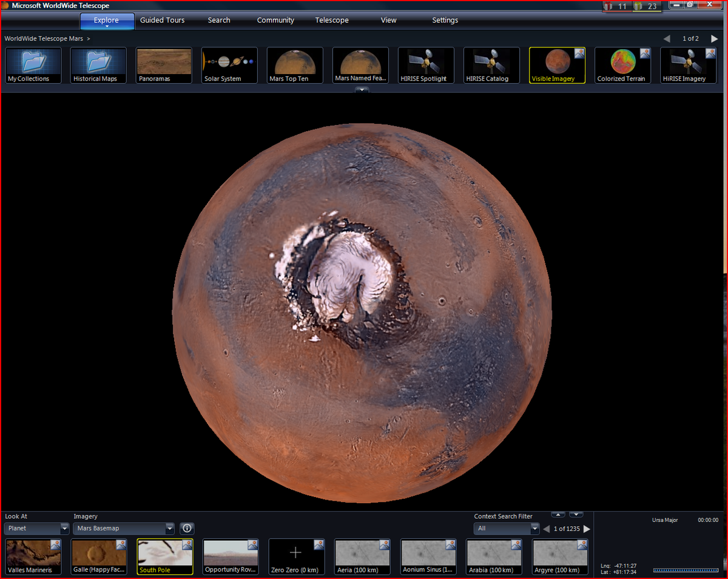
Task: Select the HiRISE Imagery satellite icon
Action: coord(688,65)
